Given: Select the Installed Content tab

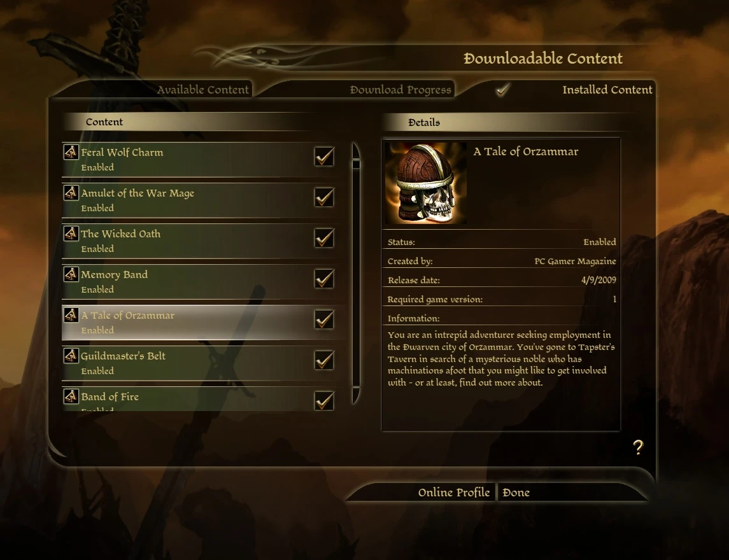Looking at the screenshot, I should click(607, 89).
